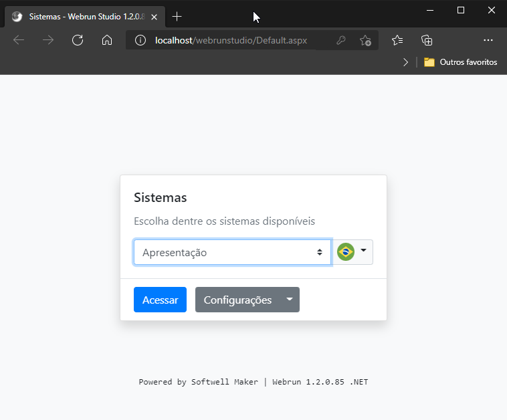507x420 pixels.
Task: Open the Collections icon
Action: [427, 40]
